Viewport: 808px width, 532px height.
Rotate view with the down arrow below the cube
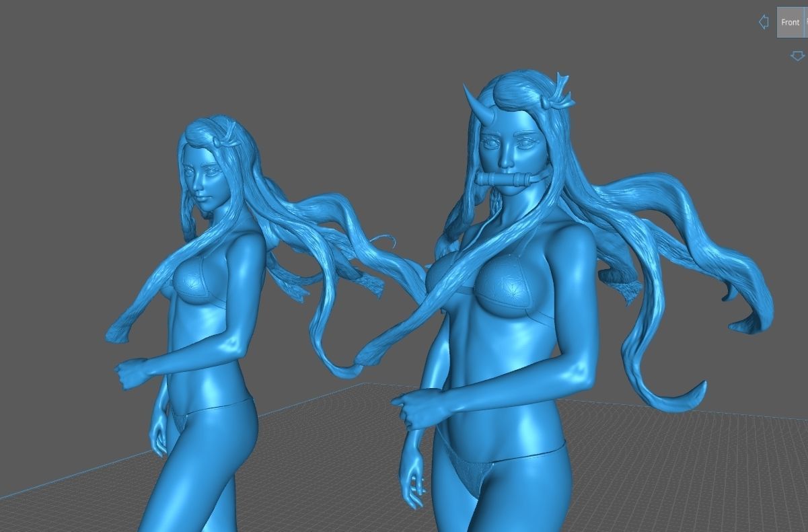[798, 56]
